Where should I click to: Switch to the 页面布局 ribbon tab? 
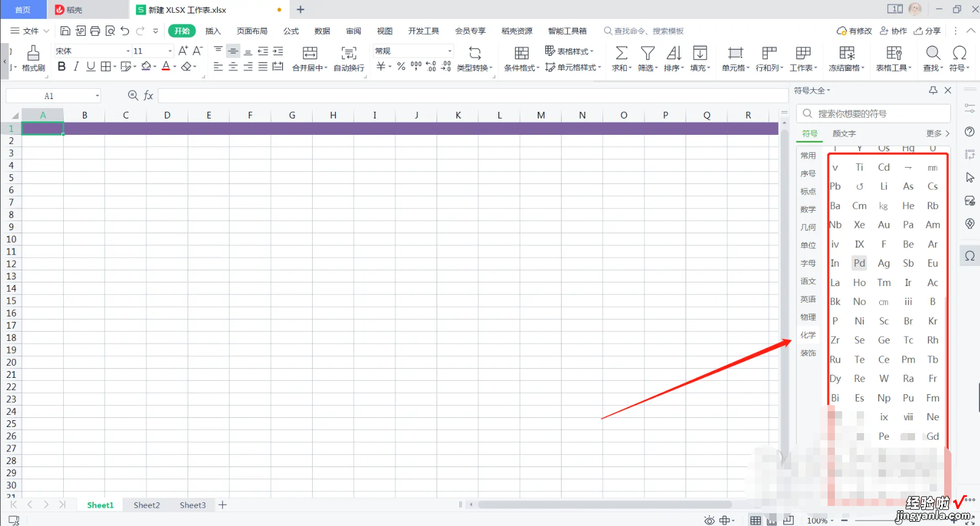pyautogui.click(x=252, y=31)
